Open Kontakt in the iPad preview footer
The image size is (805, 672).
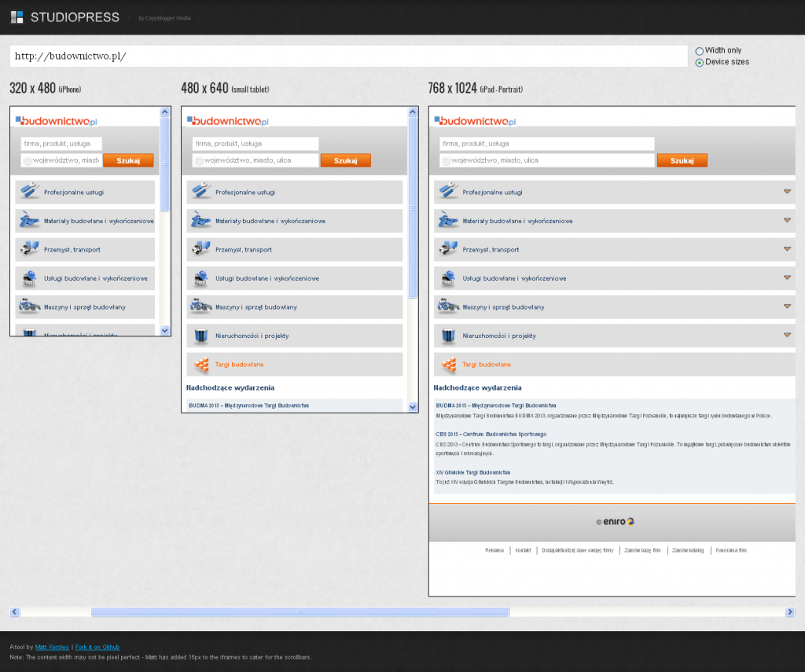[523, 550]
